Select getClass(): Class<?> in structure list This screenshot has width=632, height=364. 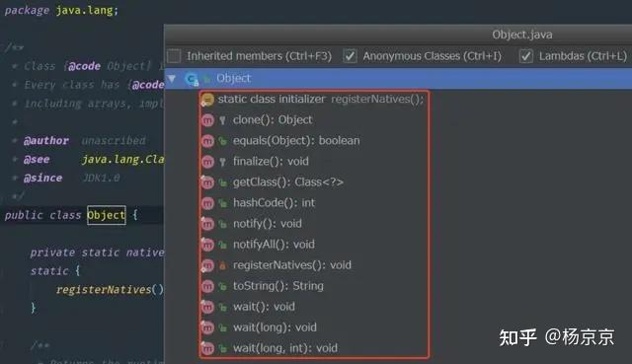coord(288,182)
